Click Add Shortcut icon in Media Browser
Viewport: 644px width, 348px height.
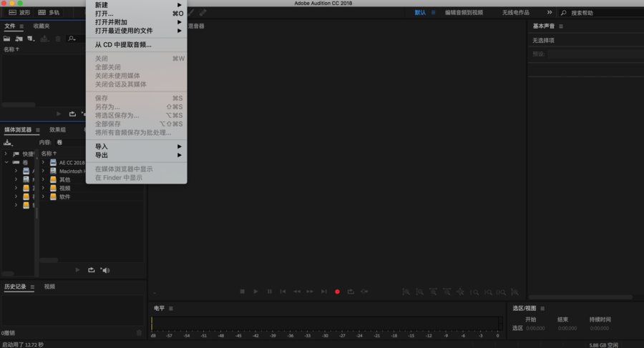[8, 142]
